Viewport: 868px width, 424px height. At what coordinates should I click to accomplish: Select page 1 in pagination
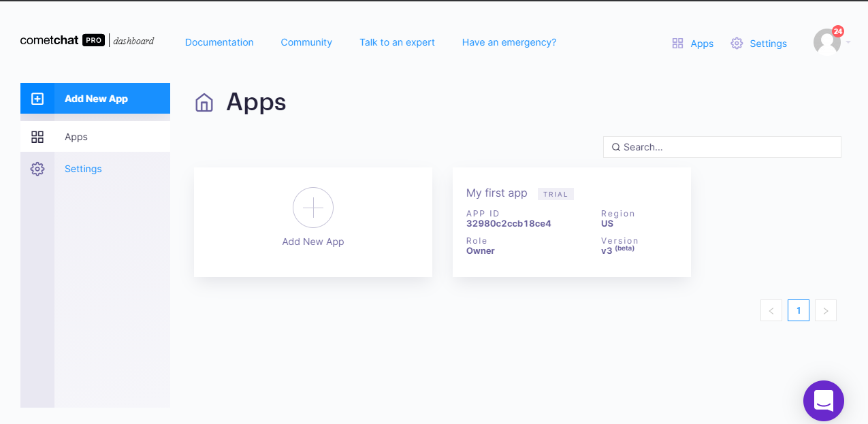click(799, 310)
